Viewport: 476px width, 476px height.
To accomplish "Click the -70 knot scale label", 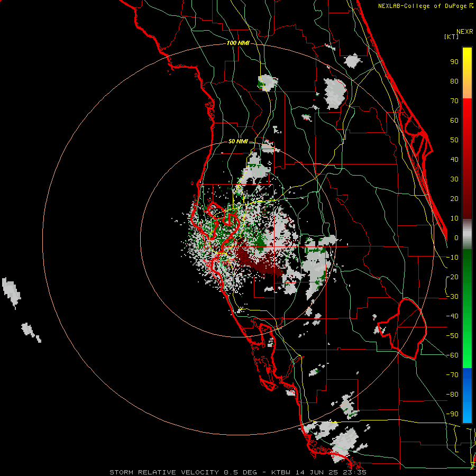I will [x=452, y=375].
